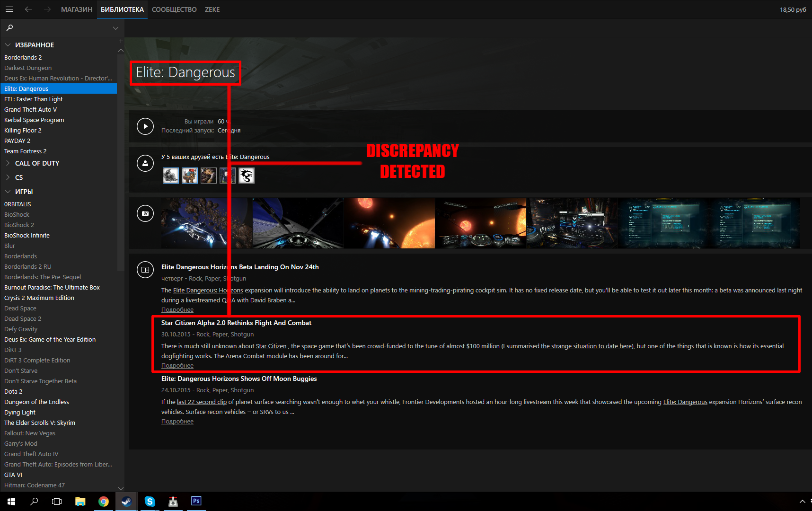Switch to the СООБЩЕСТВО tab
This screenshot has height=511, width=812.
pos(174,9)
